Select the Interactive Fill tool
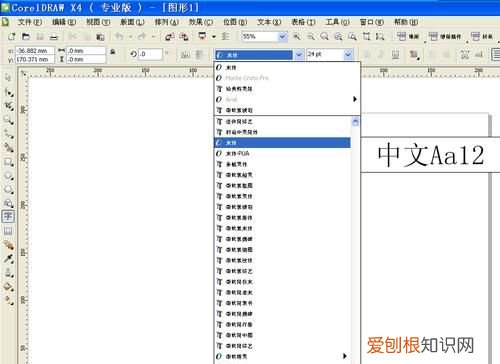 [x=8, y=300]
